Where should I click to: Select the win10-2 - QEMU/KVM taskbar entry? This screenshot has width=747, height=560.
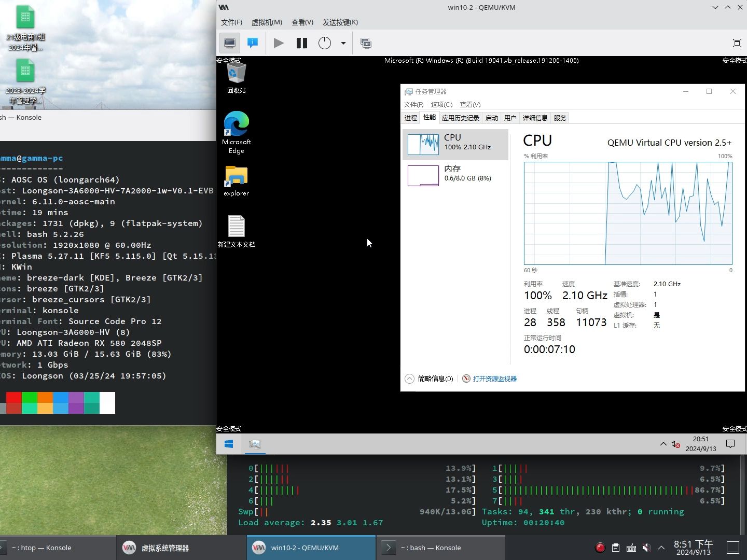pyautogui.click(x=311, y=548)
